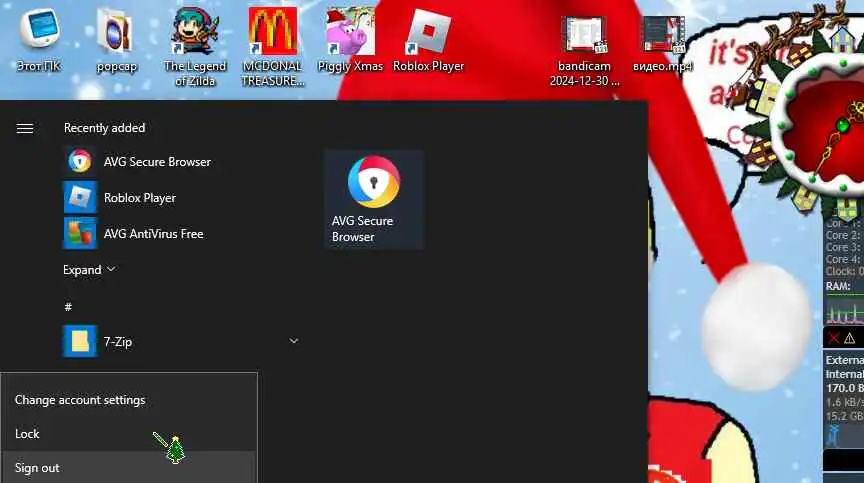Screen dimensions: 864x483
Task: Expand the 7-Zip folder chevron
Action: tap(294, 341)
